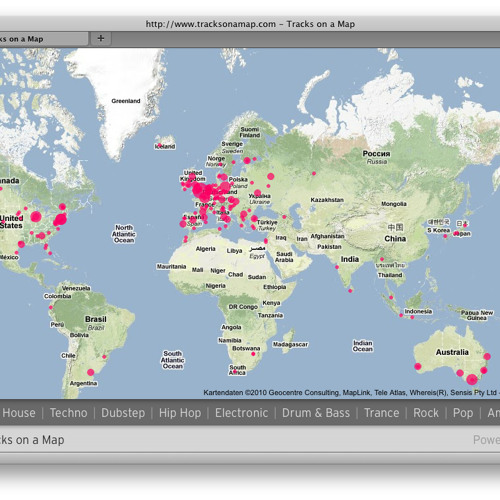Viewport: 500px width, 500px height.
Task: Open a new tab with the plus button
Action: click(x=101, y=39)
